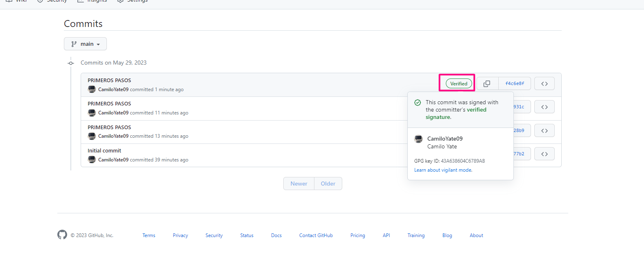Open the API footer link
Image resolution: width=644 pixels, height=262 pixels.
pyautogui.click(x=386, y=235)
